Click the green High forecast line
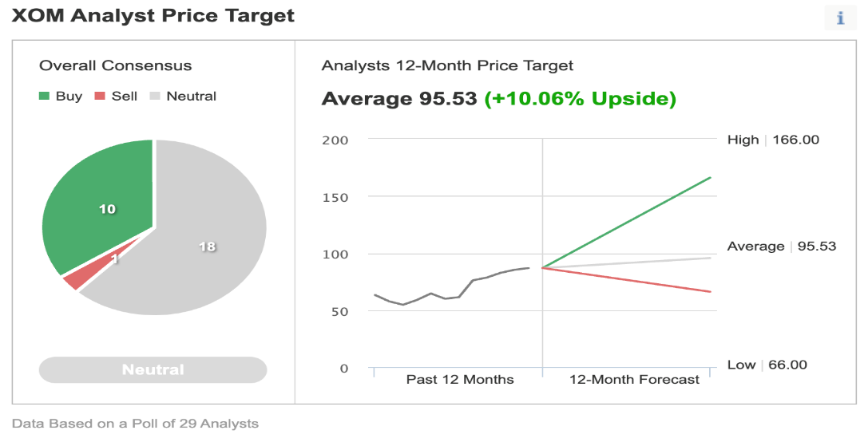The width and height of the screenshot is (868, 442). tap(625, 223)
